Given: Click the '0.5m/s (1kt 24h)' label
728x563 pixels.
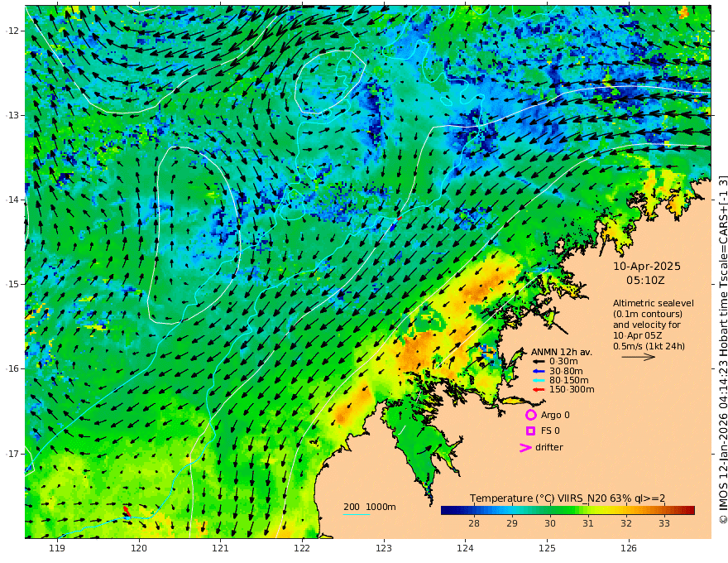Looking at the screenshot, I should (649, 346).
